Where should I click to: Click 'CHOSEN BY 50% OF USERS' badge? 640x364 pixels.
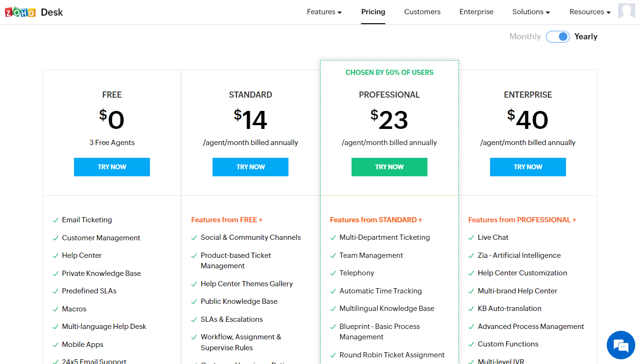(x=389, y=73)
